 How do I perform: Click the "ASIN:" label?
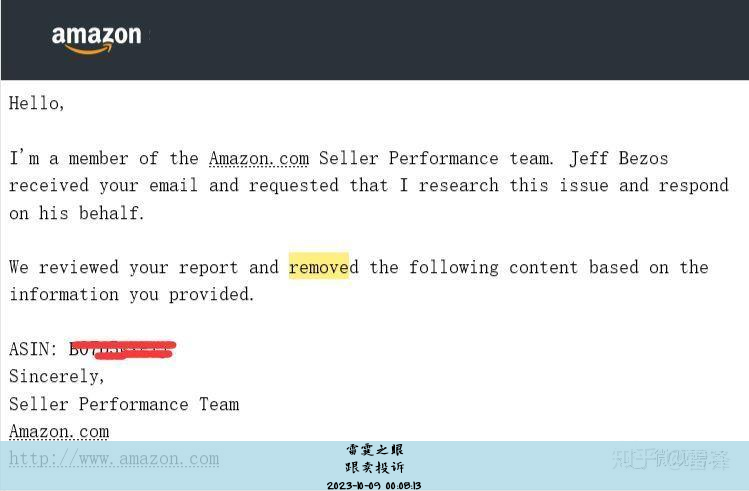34,349
